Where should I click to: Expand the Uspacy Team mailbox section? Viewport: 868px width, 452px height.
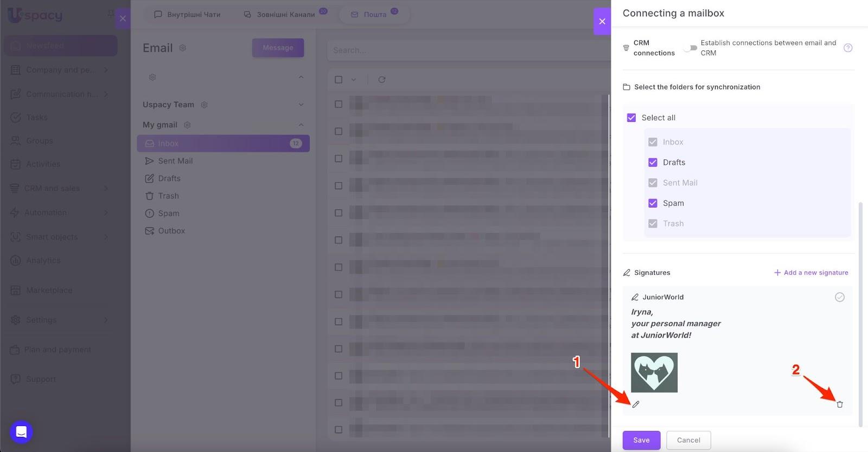click(x=301, y=105)
